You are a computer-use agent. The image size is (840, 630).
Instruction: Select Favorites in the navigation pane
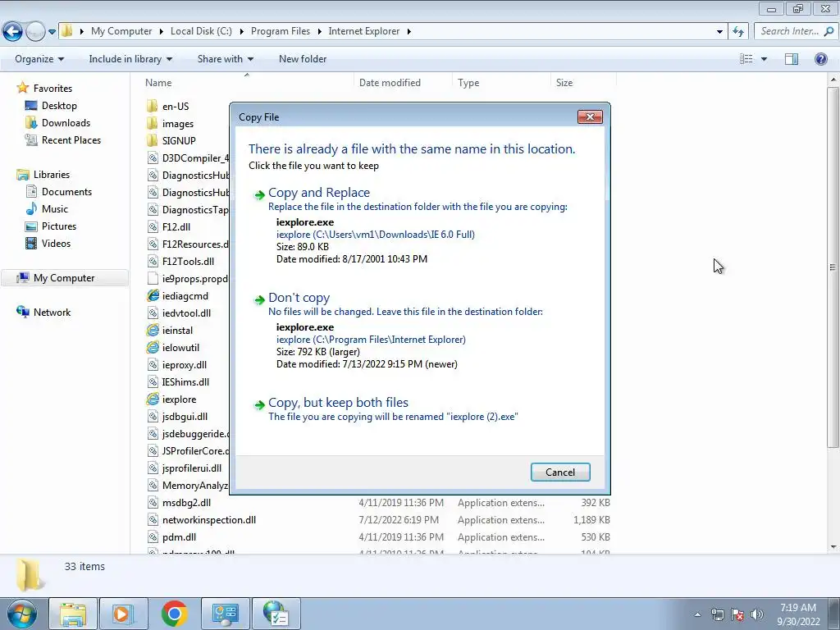(52, 89)
